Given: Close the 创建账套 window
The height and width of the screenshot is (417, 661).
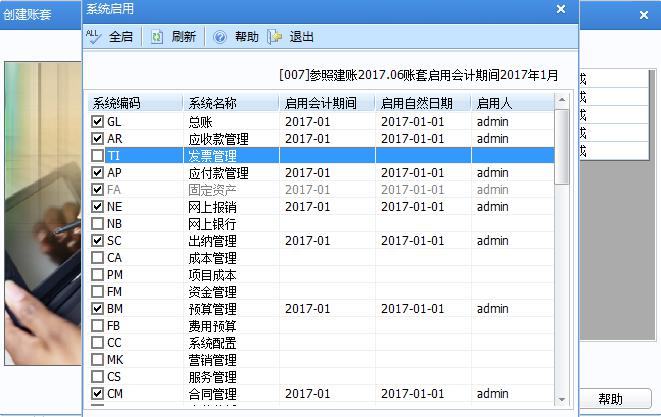Looking at the screenshot, I should point(644,15).
